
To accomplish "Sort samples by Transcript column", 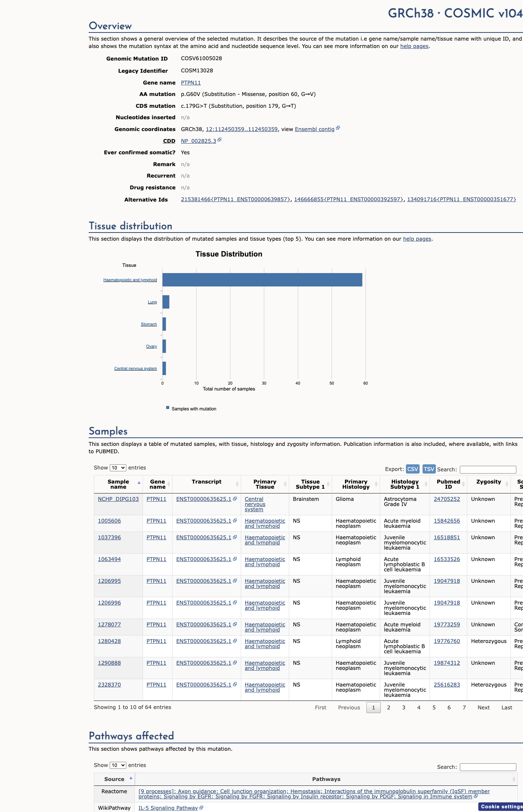I will (x=206, y=484).
